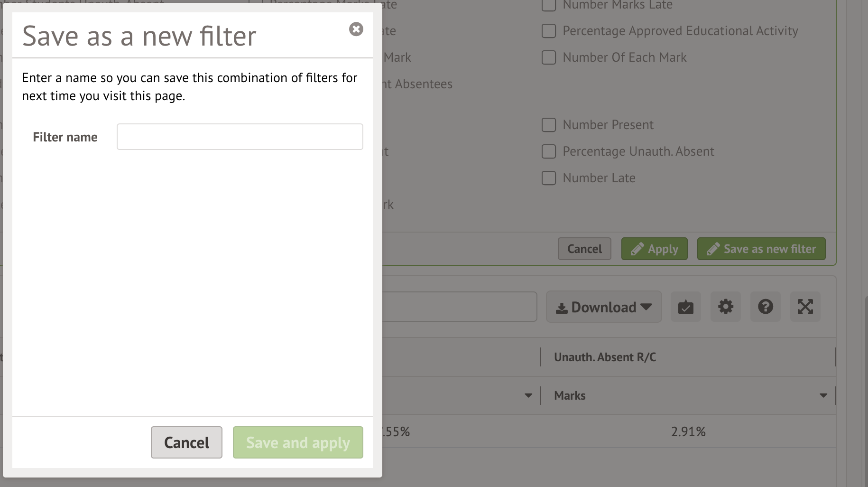Close the Save as a new filter dialog
The height and width of the screenshot is (487, 868).
click(356, 29)
